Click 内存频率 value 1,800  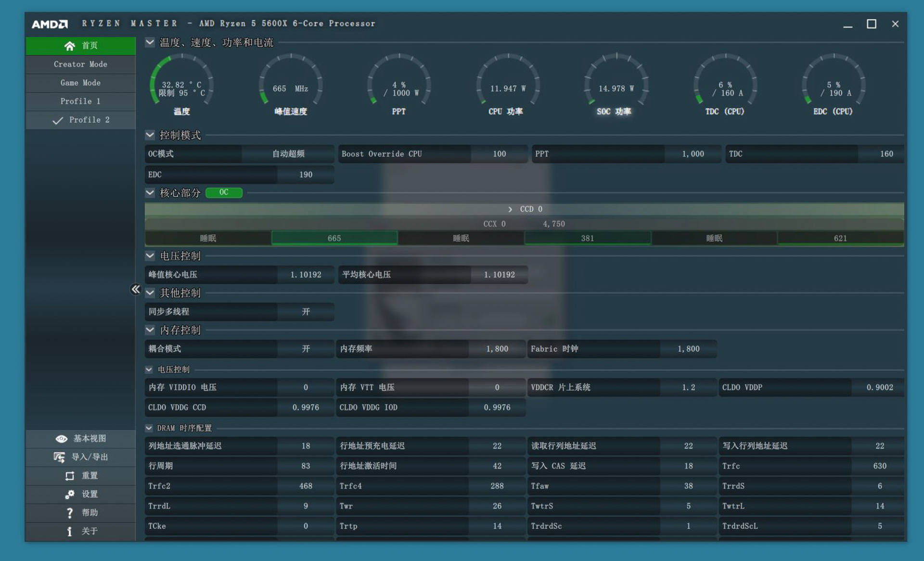coord(497,349)
